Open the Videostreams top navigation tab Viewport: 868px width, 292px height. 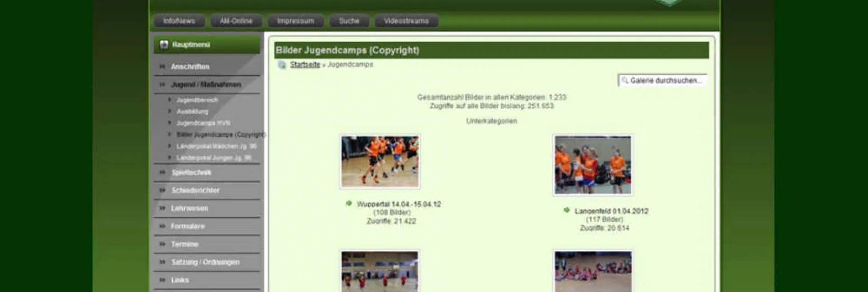coord(406,21)
